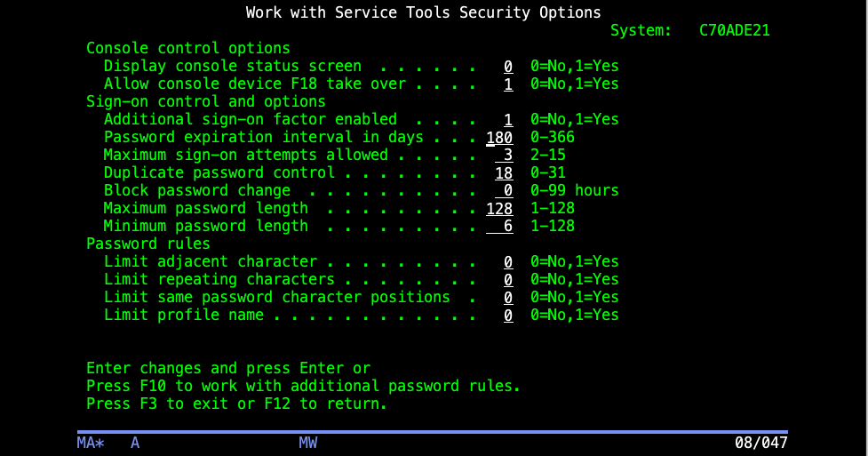Click the Limit adjacent character field
This screenshot has width=868, height=456.
pyautogui.click(x=508, y=262)
